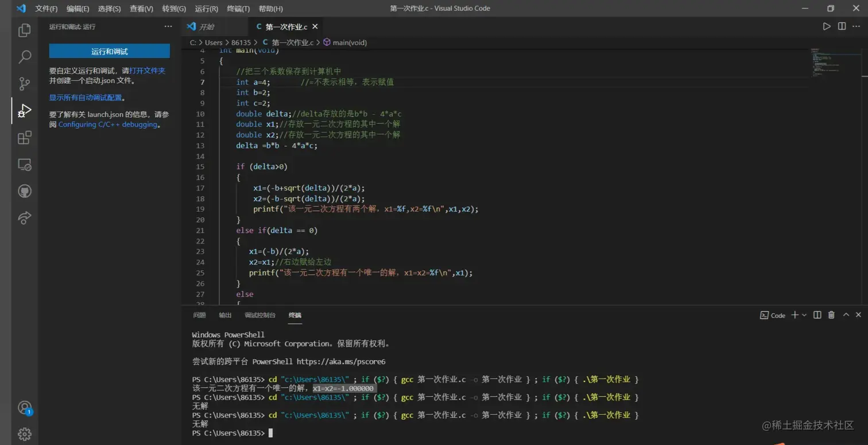Expand main(void) breadcrumb symbol
868x445 pixels.
click(x=349, y=42)
